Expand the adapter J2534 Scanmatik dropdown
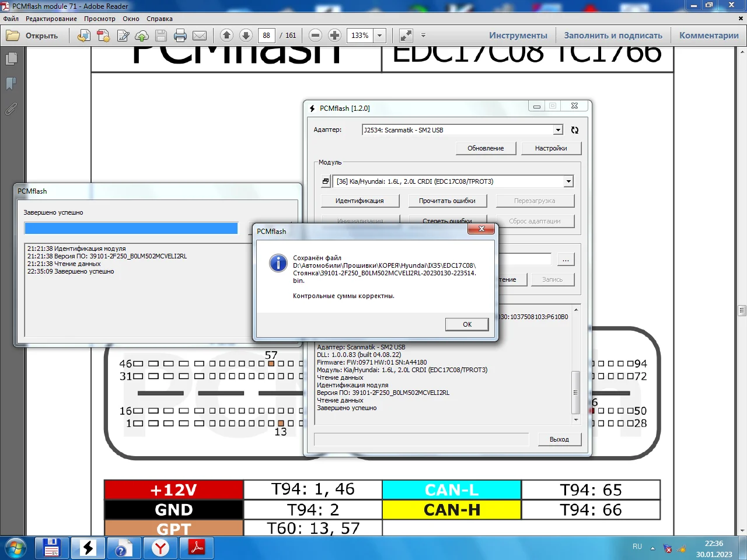 coord(558,130)
